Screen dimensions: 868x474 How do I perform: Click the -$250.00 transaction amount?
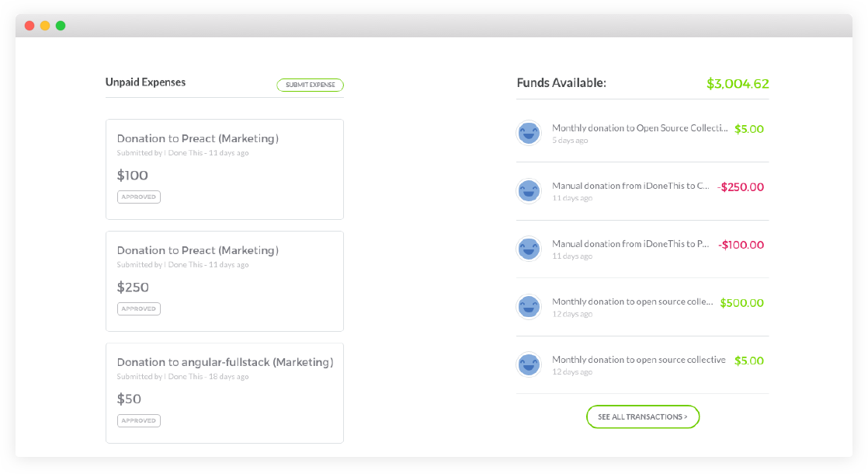click(x=740, y=187)
